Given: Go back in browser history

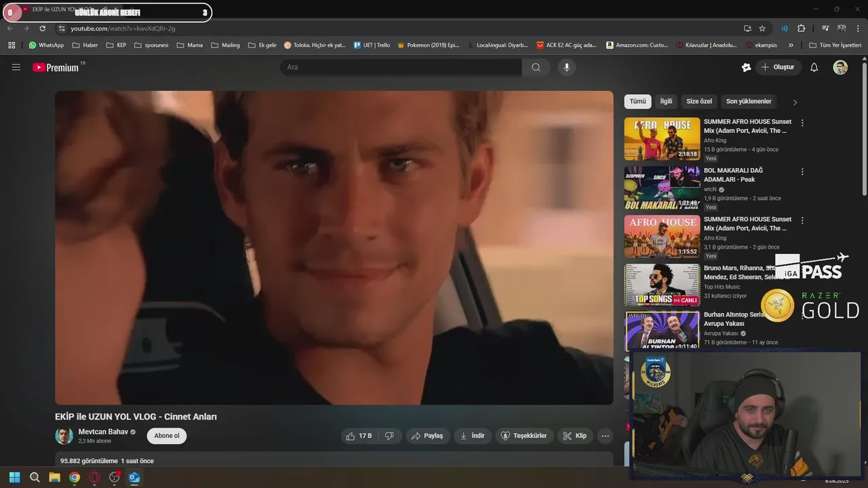Looking at the screenshot, I should click(x=9, y=28).
